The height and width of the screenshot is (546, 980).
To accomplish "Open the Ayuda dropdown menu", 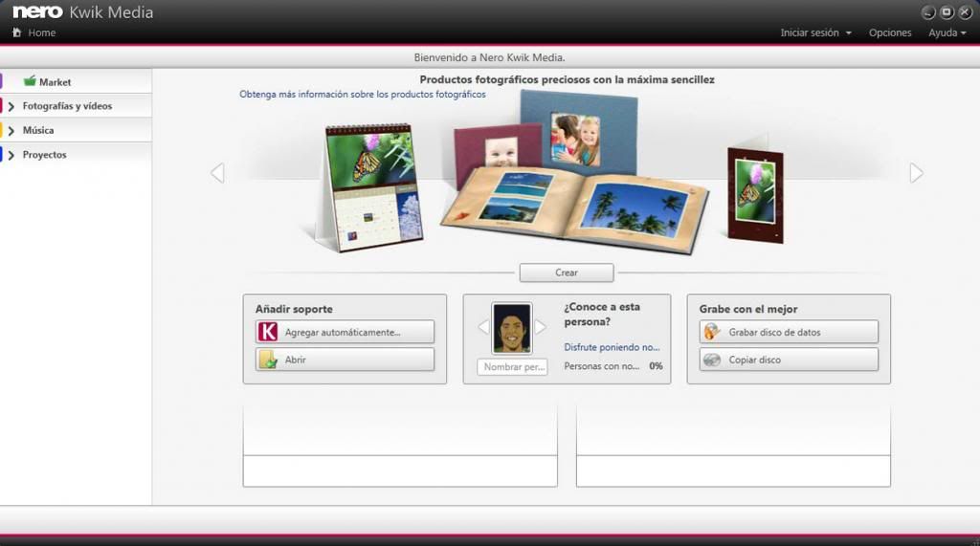I will (x=947, y=33).
